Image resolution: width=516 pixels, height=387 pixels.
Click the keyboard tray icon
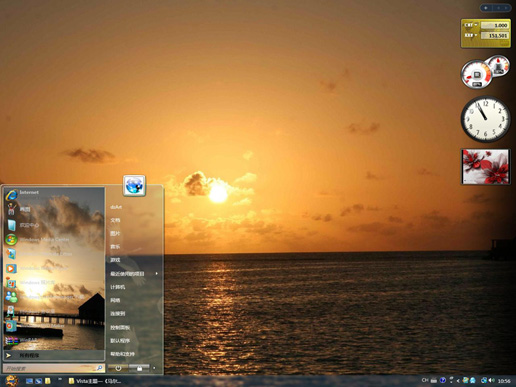[x=434, y=380]
